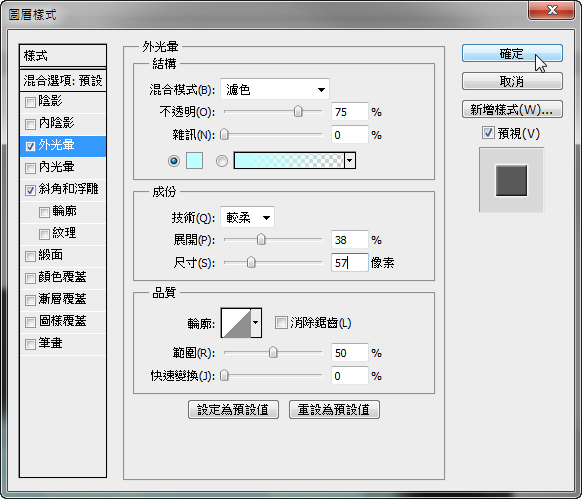Click the 快速變換 value field
Viewport: 582px width, 499px height.
(350, 376)
